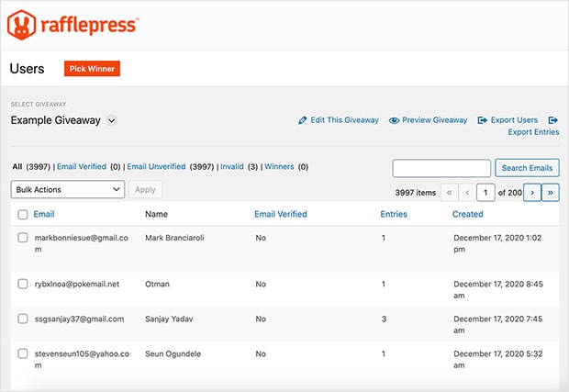Click the name Mark Branciaroli
Viewport: 569px width, 392px height.
pos(174,238)
